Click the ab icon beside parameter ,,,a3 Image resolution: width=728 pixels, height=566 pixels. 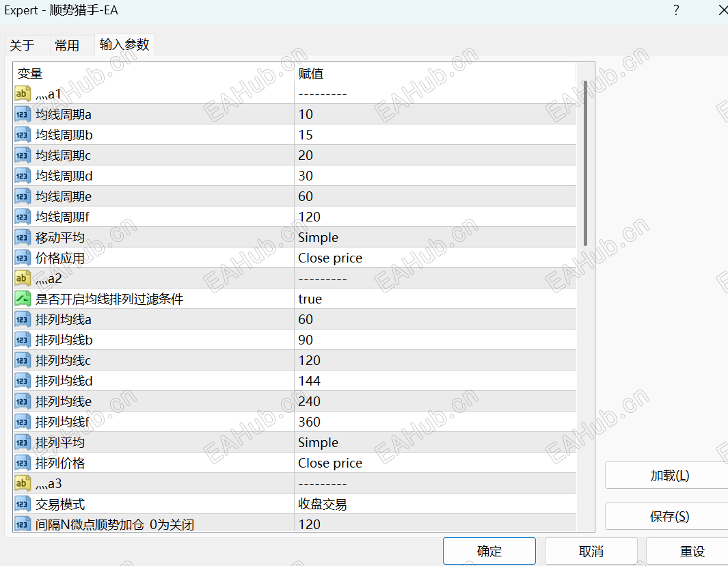coord(21,483)
